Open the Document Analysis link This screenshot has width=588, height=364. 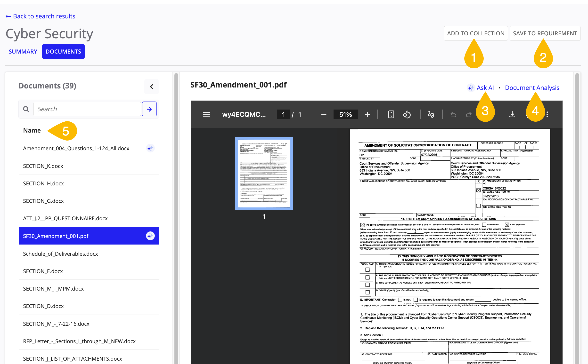(x=532, y=88)
